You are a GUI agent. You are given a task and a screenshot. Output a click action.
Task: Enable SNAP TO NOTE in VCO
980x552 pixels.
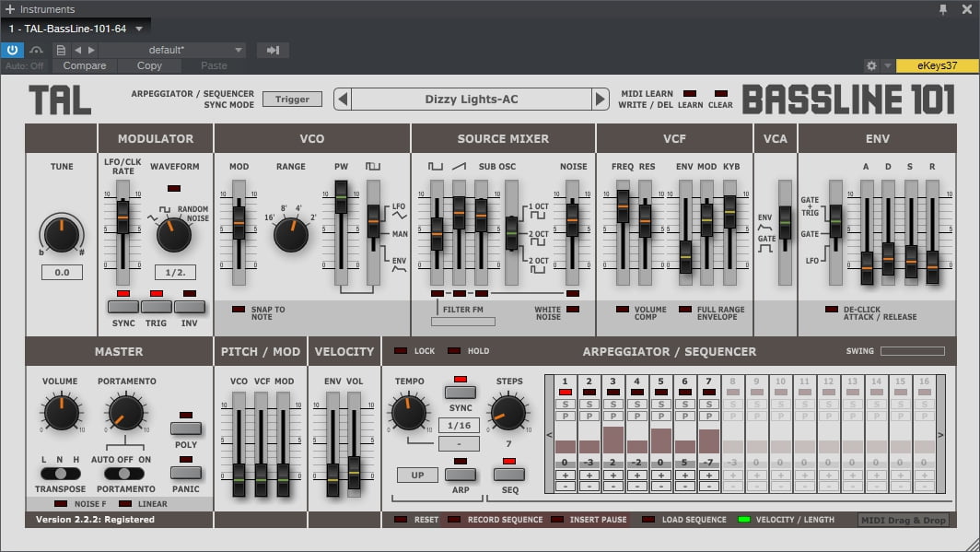[x=239, y=310]
